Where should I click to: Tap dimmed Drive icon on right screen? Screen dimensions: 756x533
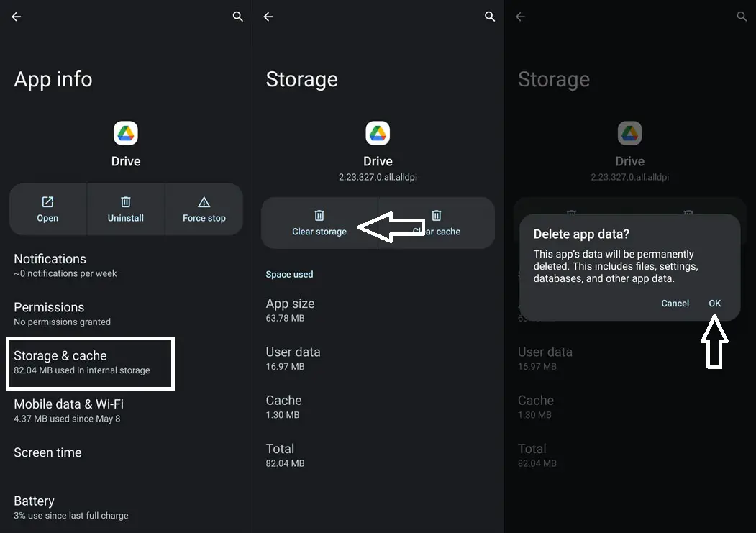click(x=629, y=133)
